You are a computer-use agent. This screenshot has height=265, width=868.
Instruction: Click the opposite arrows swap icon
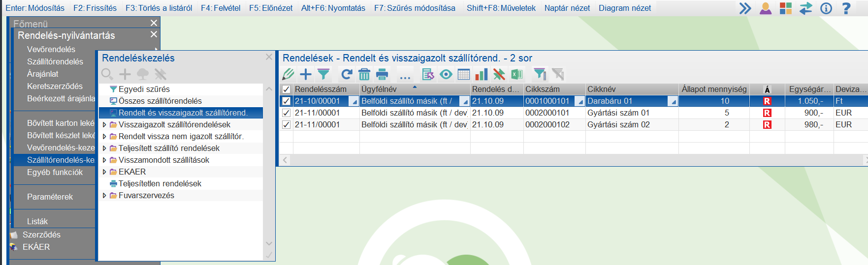806,8
